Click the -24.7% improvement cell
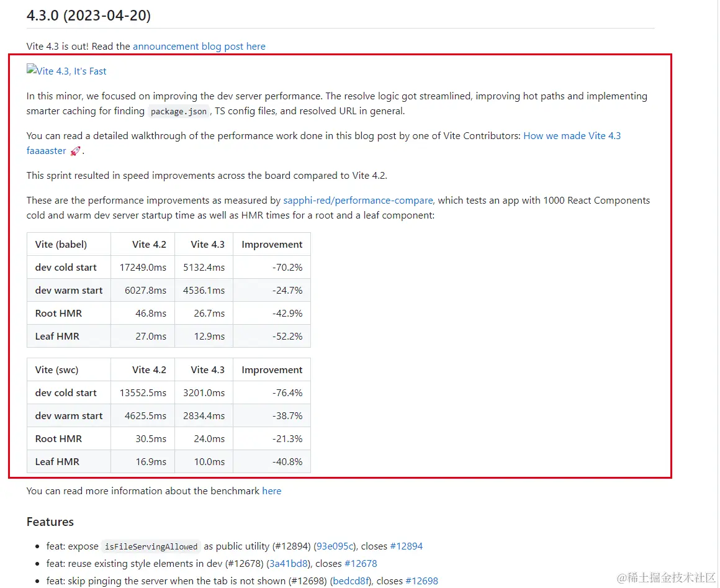 coord(272,291)
